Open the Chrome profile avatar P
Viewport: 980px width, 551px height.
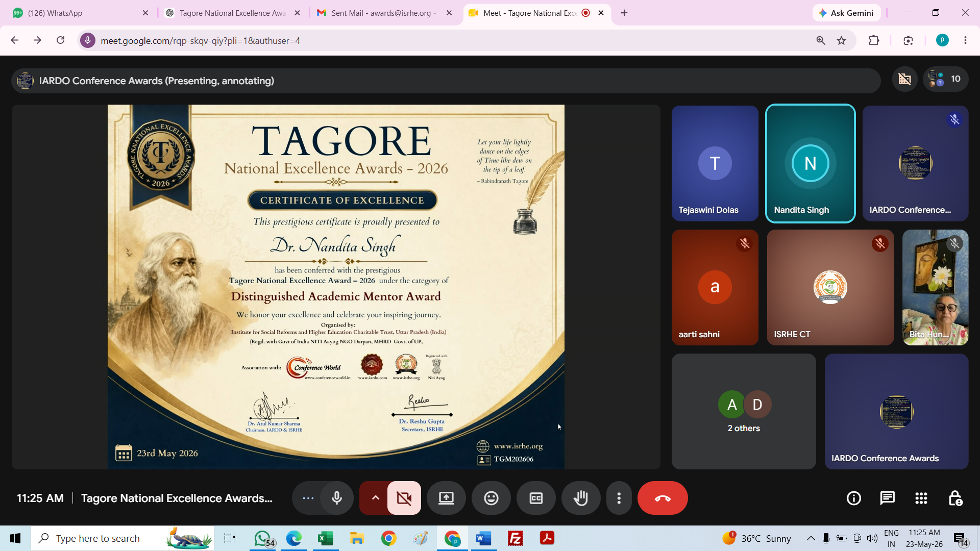(x=942, y=40)
